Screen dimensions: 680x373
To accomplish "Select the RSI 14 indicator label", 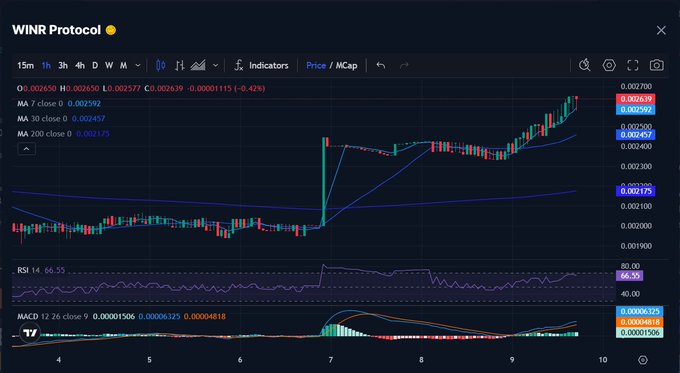I will tap(29, 270).
